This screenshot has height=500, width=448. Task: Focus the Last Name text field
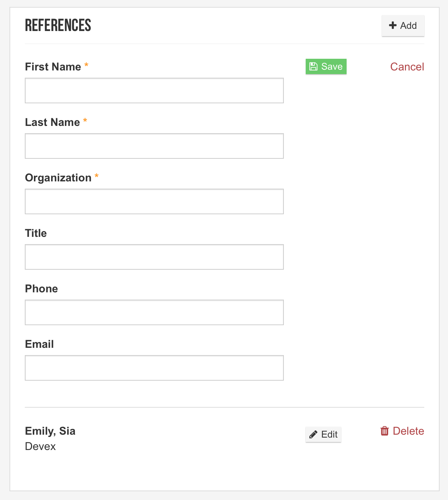[x=154, y=146]
